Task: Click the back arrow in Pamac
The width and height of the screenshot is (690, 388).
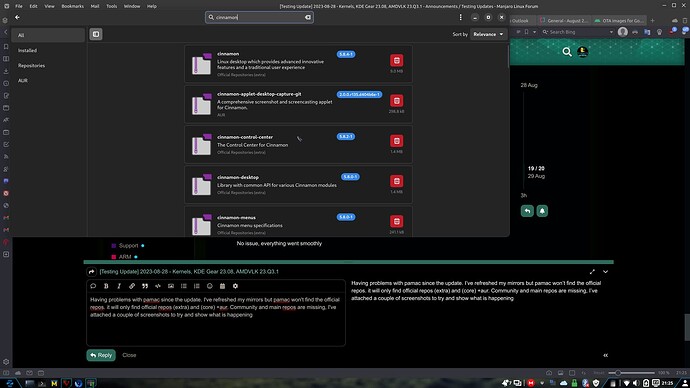Action: [17, 17]
